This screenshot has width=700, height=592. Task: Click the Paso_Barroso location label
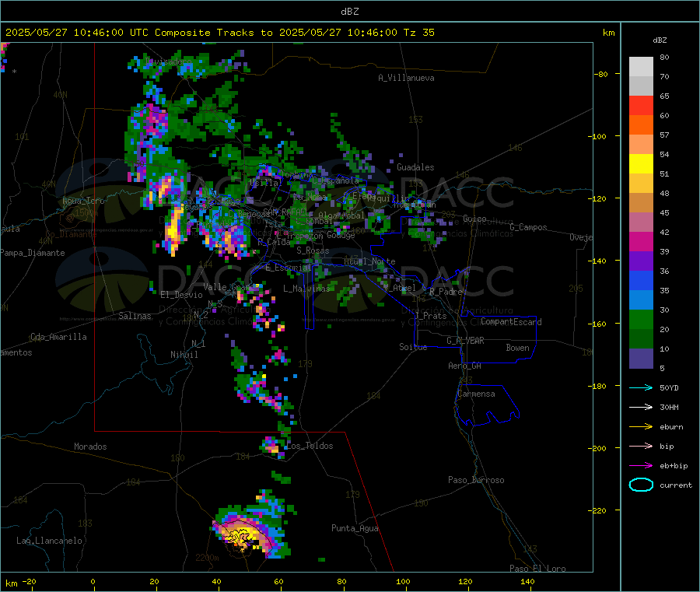coord(476,480)
